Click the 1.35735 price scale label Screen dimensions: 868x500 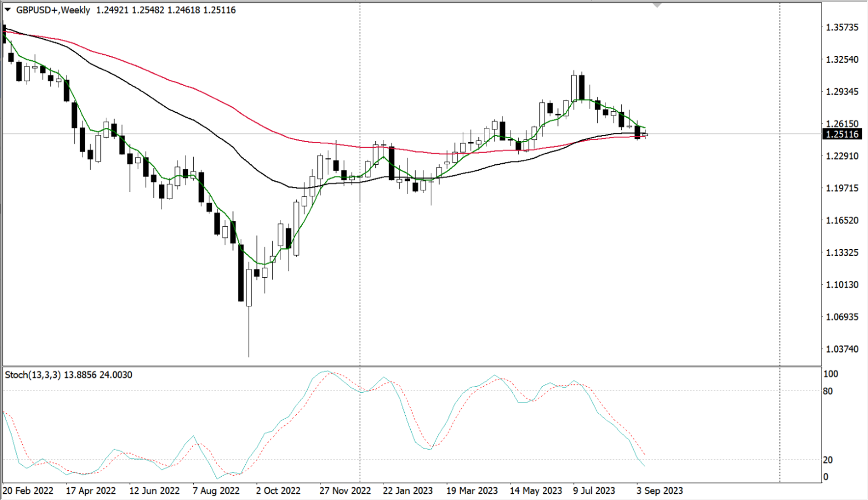point(842,28)
